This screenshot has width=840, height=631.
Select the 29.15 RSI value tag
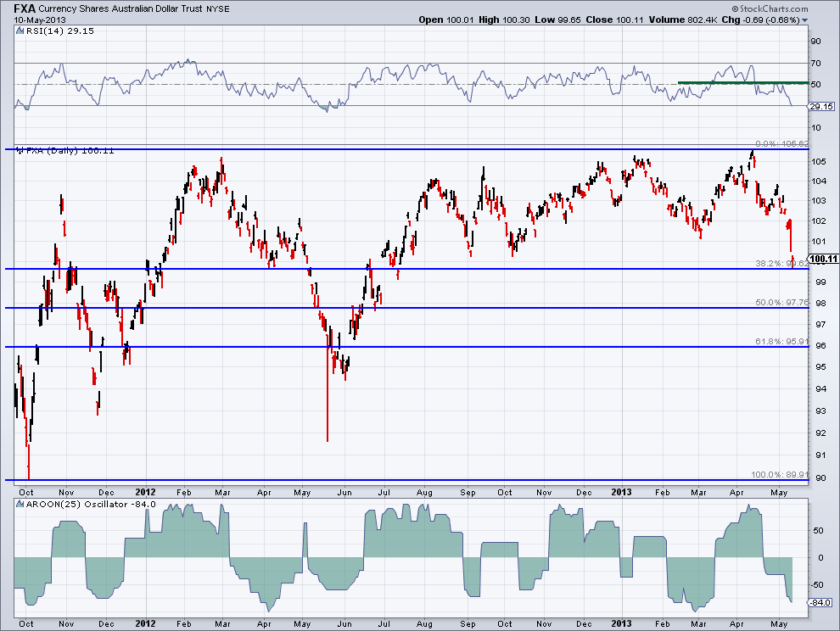[820, 107]
